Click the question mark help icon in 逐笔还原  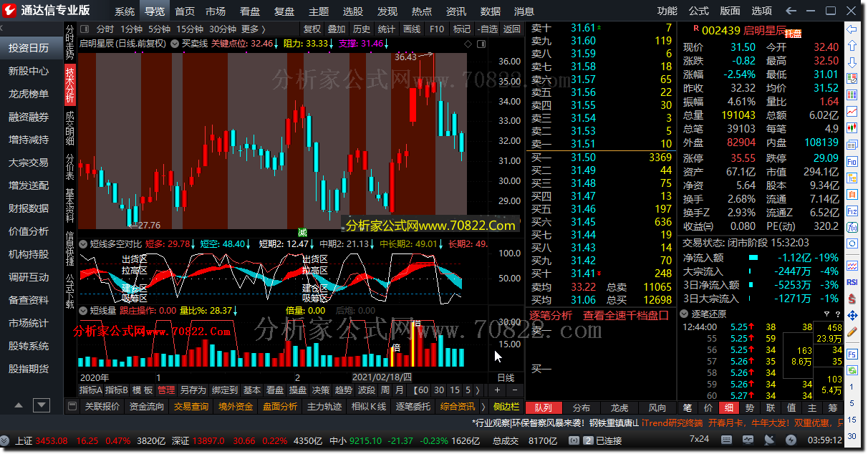[x=836, y=314]
